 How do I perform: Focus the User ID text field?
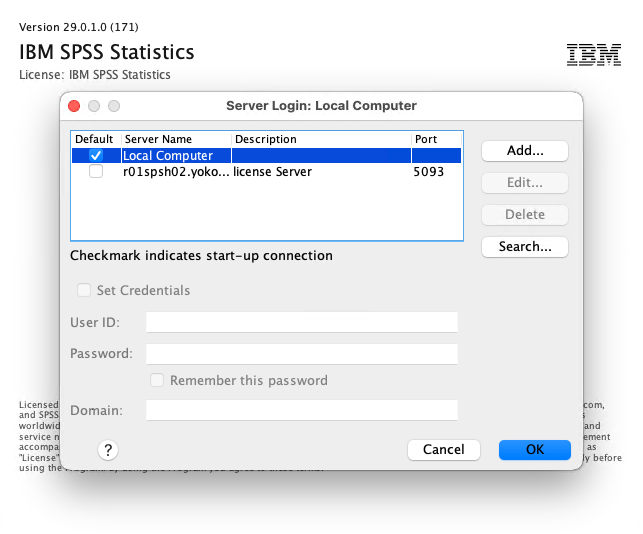(301, 322)
